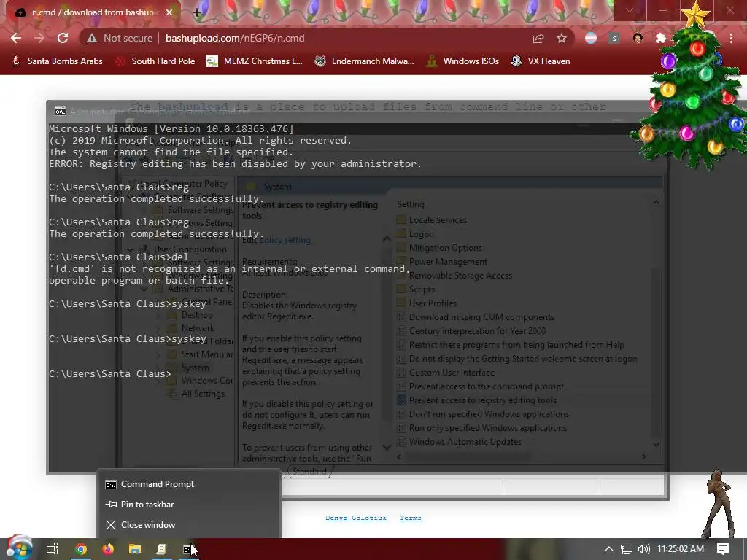This screenshot has width=747, height=560.
Task: Click the Command Prompt taskbar icon
Action: pyautogui.click(x=189, y=549)
